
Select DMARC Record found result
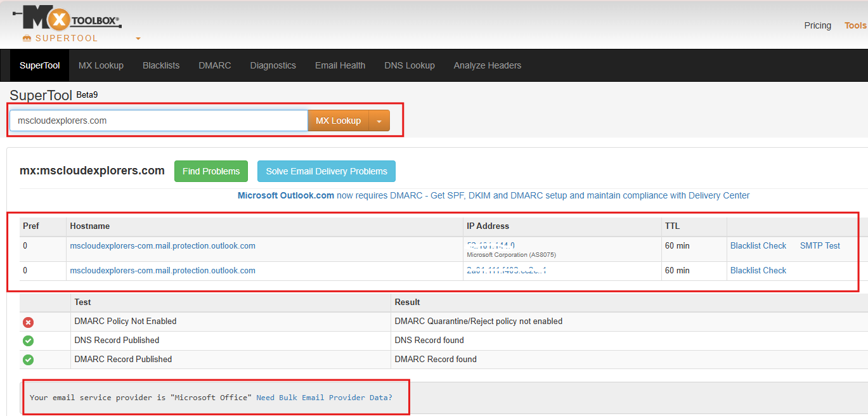pyautogui.click(x=436, y=359)
